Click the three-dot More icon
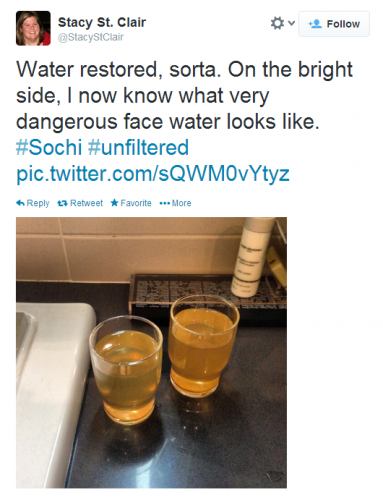383x500 pixels. [x=165, y=203]
